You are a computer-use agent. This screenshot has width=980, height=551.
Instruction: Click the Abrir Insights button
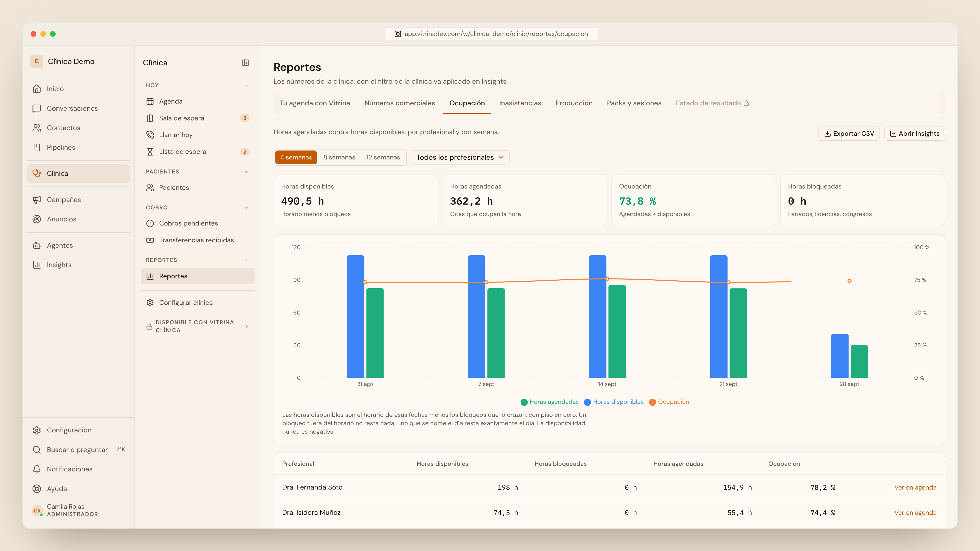[x=914, y=133]
